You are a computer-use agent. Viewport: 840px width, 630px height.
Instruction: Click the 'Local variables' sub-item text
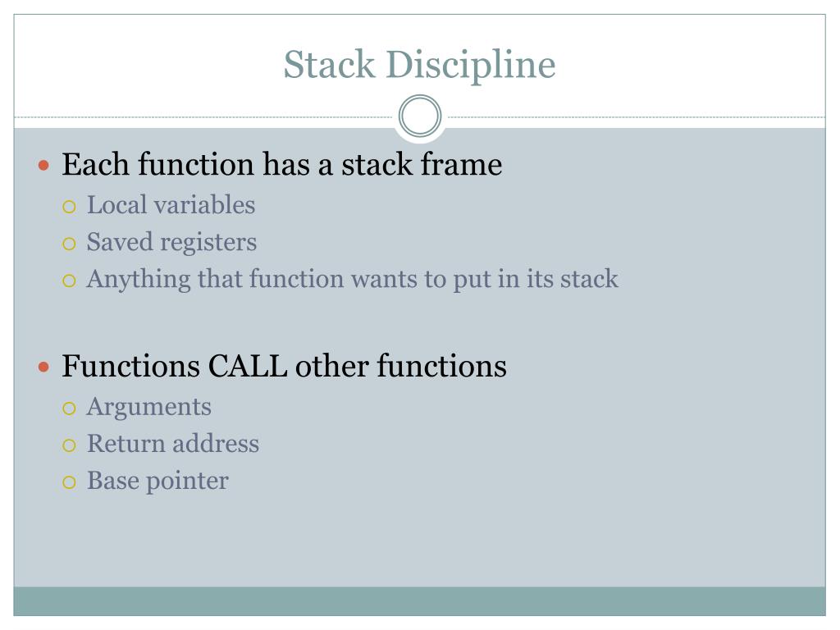(171, 205)
